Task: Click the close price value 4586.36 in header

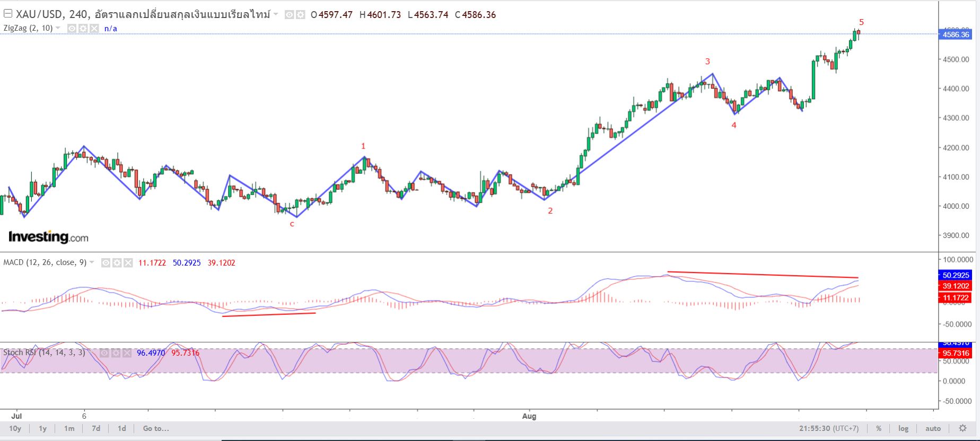Action: [x=479, y=15]
